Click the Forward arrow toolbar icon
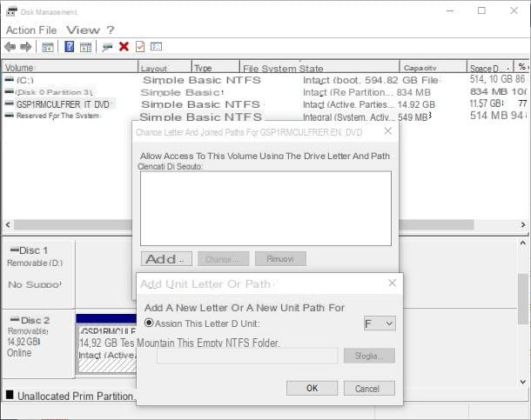531x420 pixels. tap(26, 46)
